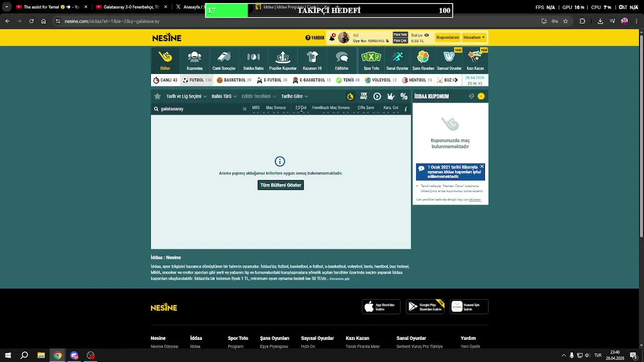The height and width of the screenshot is (362, 644).
Task: Expand Tarih ve Lig Seçimi dropdown
Action: [186, 96]
